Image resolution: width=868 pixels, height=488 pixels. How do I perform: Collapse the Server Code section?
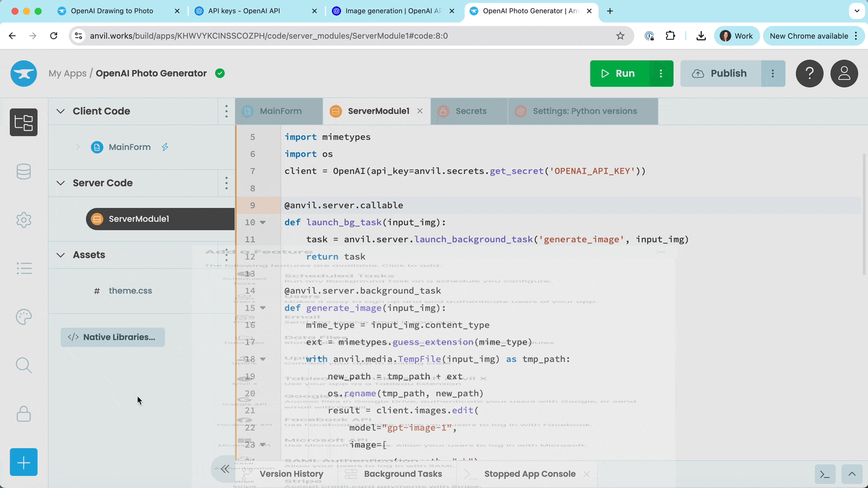pos(61,183)
